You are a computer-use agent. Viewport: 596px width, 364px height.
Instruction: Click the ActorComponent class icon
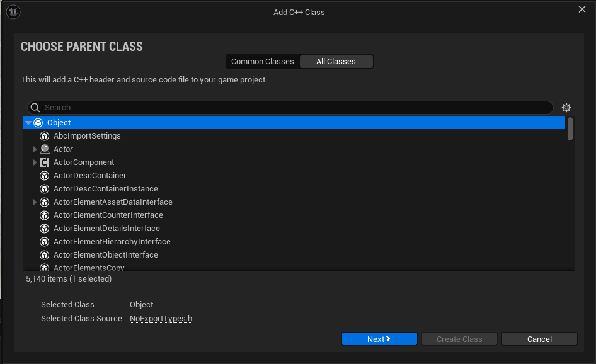44,162
